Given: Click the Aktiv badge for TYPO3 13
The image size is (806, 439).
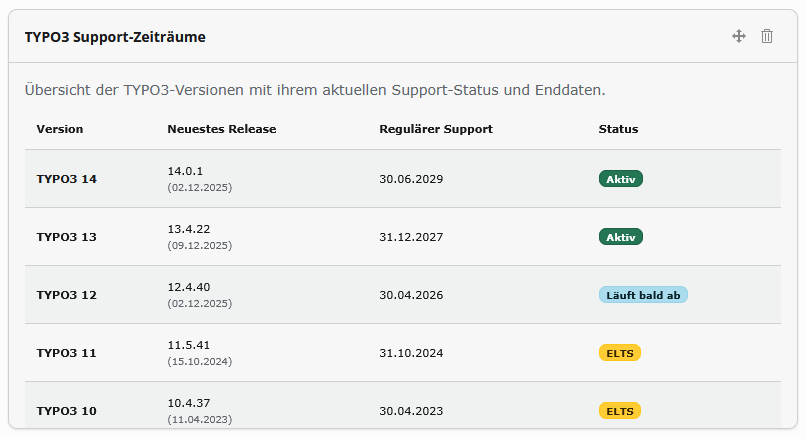Looking at the screenshot, I should tap(620, 237).
